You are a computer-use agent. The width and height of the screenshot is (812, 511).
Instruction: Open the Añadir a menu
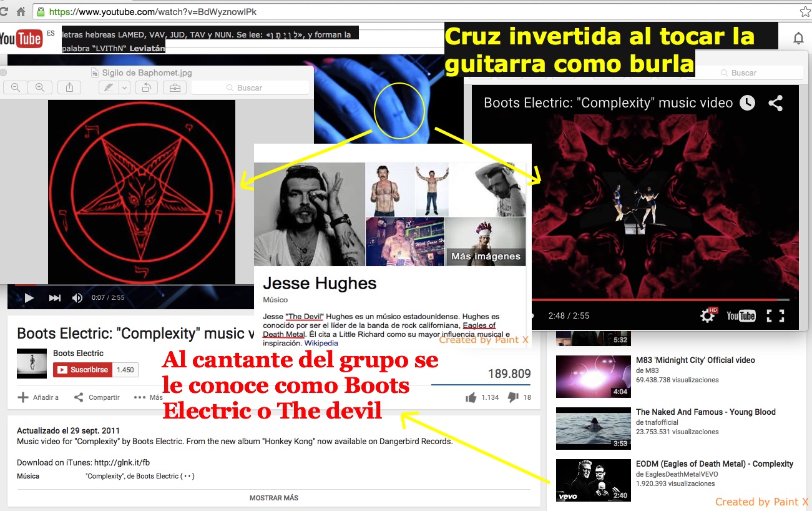38,397
